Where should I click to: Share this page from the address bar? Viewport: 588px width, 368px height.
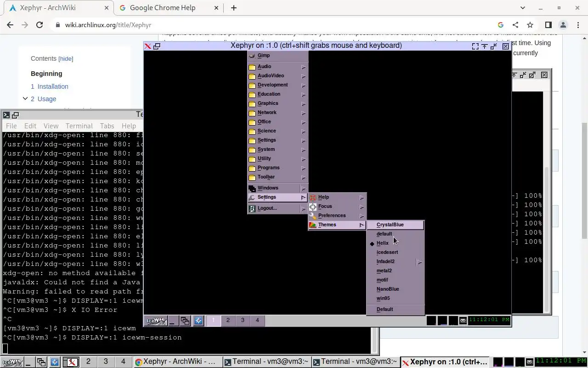[x=515, y=25]
